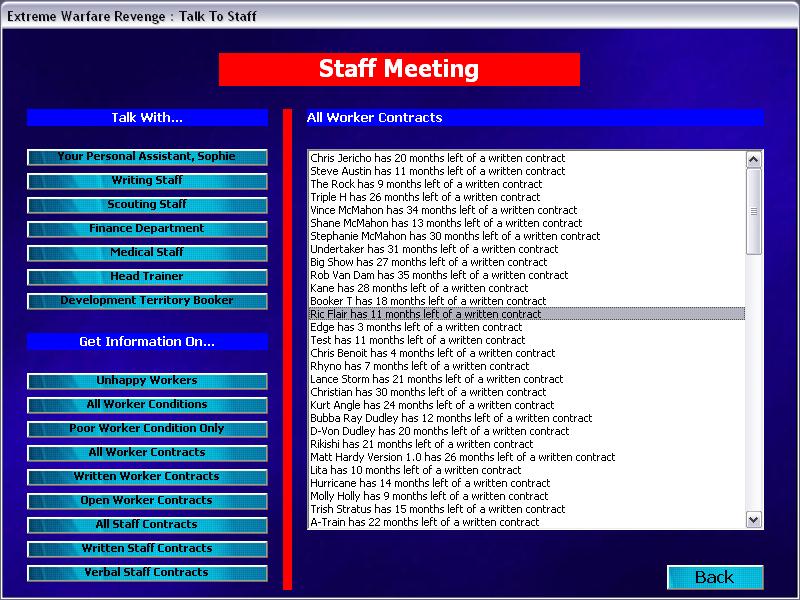Show Written Staff Contracts
The image size is (800, 600).
click(x=147, y=548)
